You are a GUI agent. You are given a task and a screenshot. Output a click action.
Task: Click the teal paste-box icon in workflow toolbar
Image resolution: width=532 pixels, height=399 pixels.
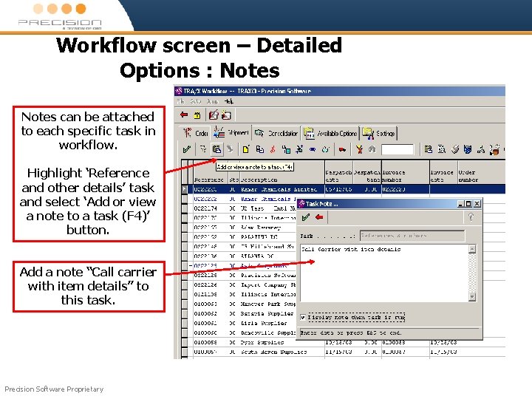(286, 149)
